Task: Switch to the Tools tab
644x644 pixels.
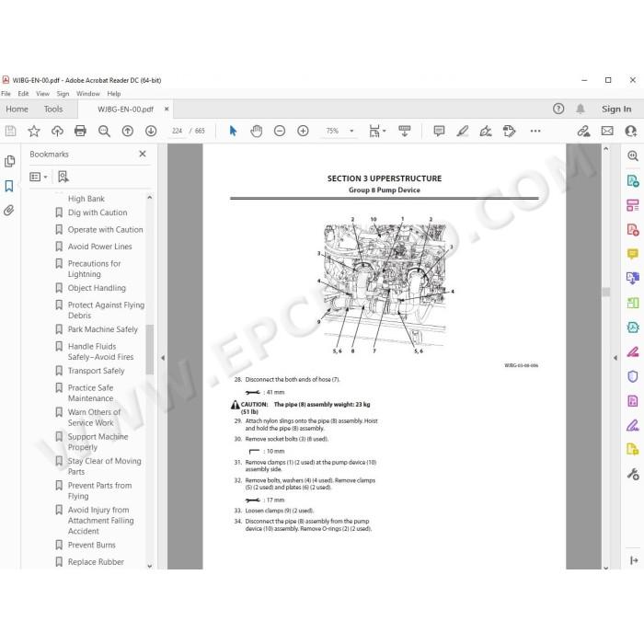Action: pos(53,109)
